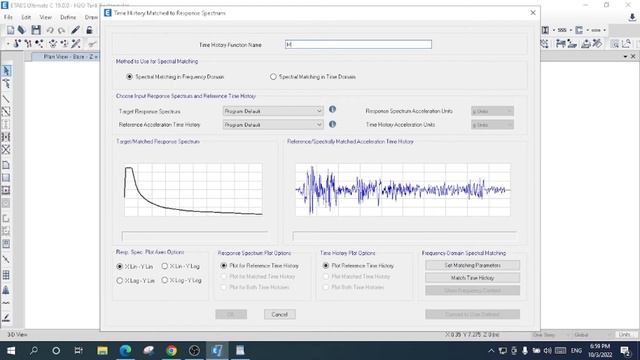Image resolution: width=640 pixels, height=360 pixels.
Task: Select the draw floor polygon tool
Action: (6, 165)
